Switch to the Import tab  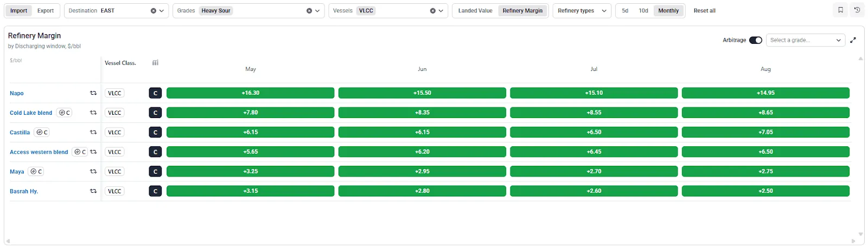tap(19, 11)
